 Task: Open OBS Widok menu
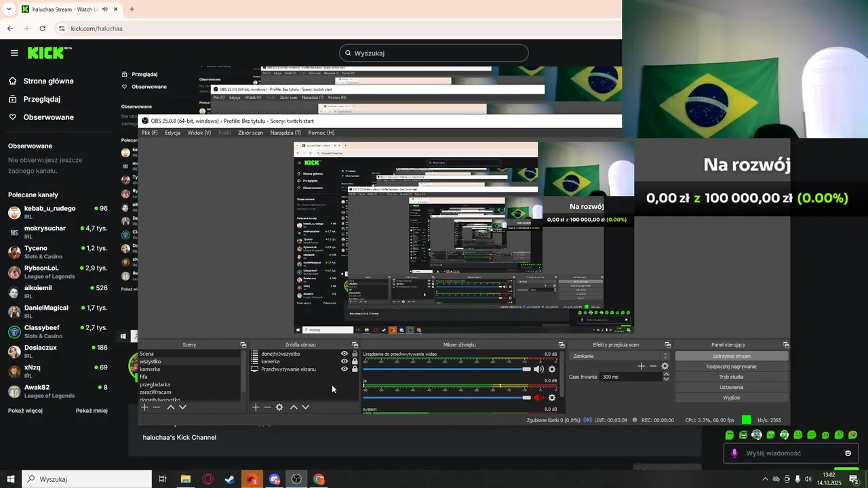(199, 133)
